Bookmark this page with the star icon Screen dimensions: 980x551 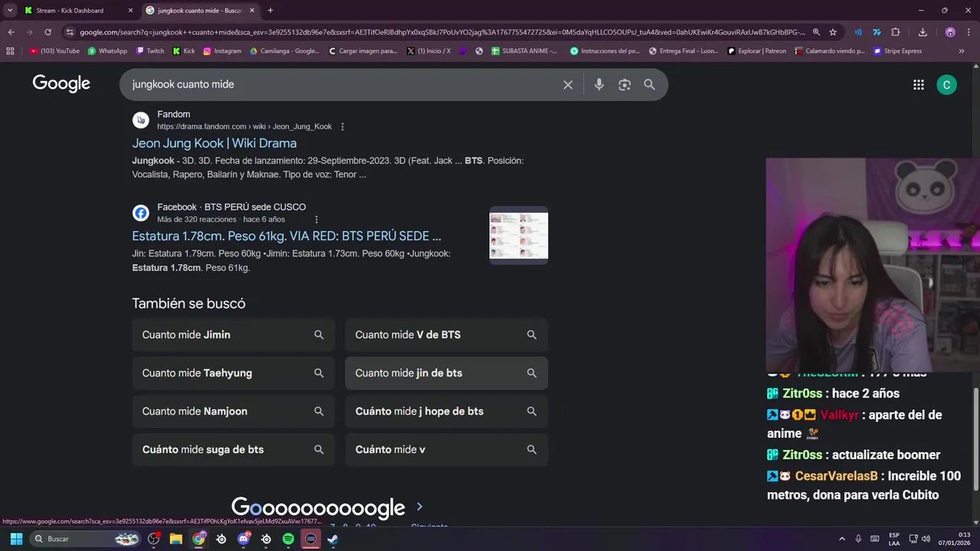pyautogui.click(x=833, y=32)
